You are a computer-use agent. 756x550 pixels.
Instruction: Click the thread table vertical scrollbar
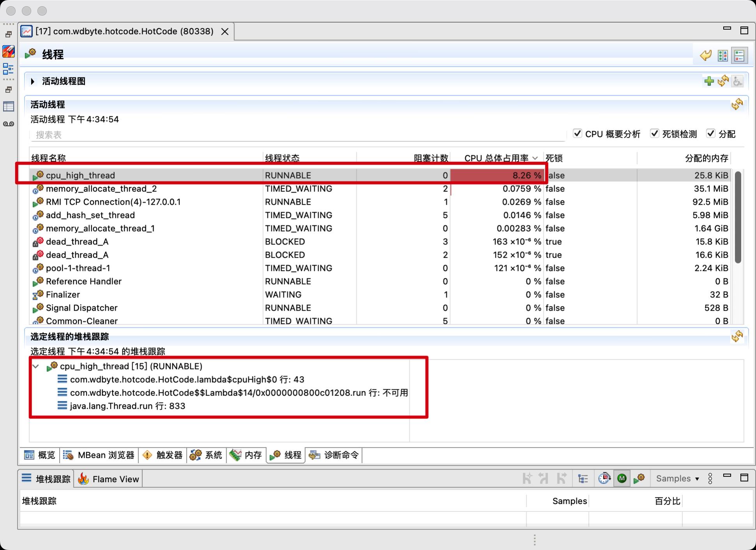click(737, 217)
